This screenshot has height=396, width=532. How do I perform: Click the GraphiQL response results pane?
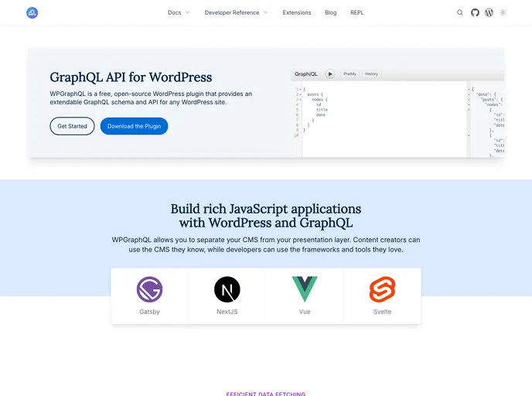click(488, 119)
